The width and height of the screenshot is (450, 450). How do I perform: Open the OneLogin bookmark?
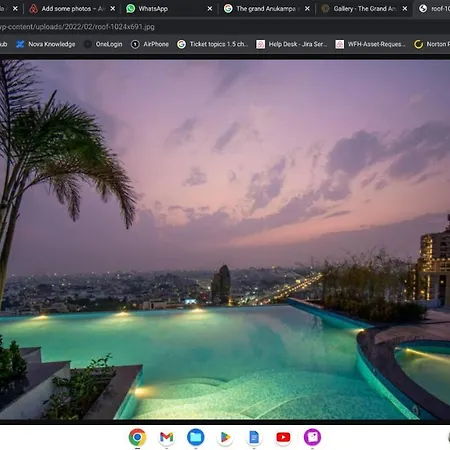(x=103, y=44)
